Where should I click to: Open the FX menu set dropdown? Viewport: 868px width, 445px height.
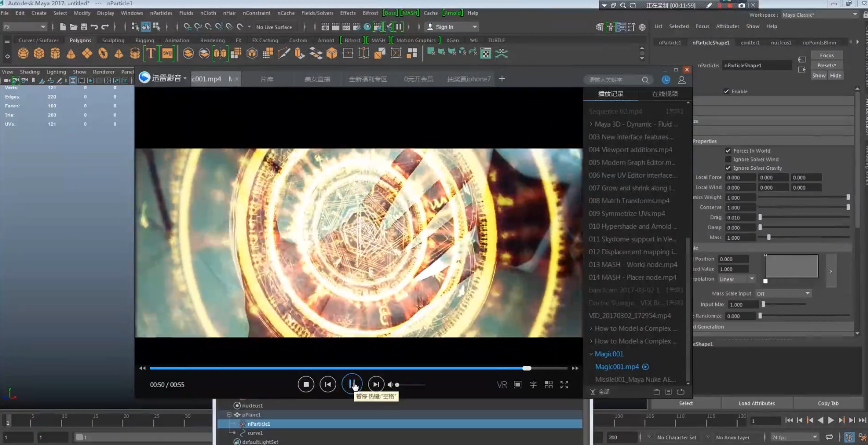pyautogui.click(x=25, y=27)
